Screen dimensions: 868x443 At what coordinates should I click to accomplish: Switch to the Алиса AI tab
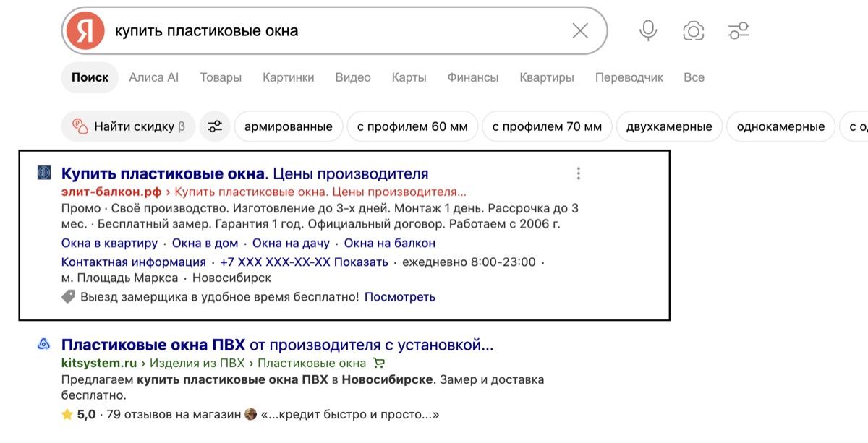coord(153,77)
